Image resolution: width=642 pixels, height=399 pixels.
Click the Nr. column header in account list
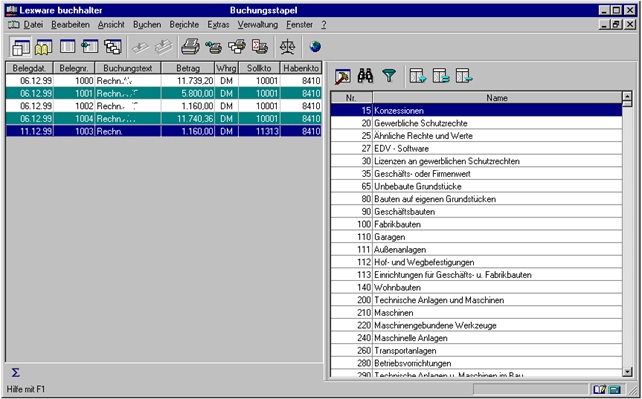pos(351,98)
